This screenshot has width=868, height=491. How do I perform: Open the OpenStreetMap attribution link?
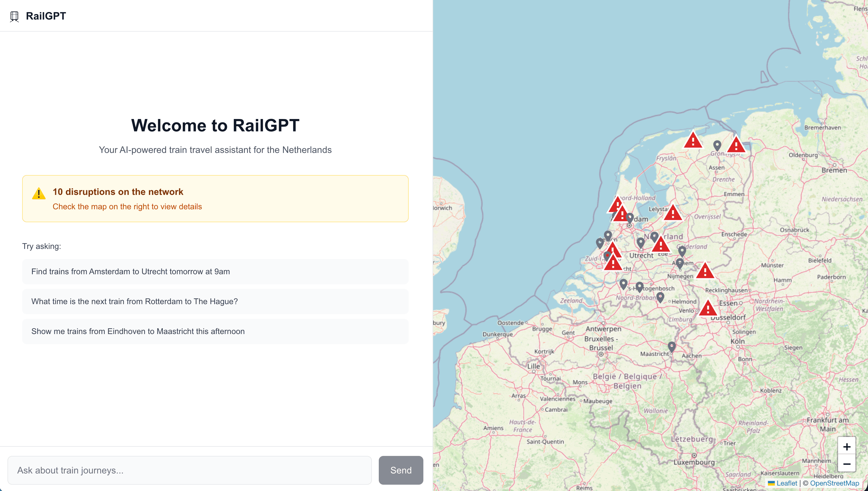pyautogui.click(x=834, y=483)
